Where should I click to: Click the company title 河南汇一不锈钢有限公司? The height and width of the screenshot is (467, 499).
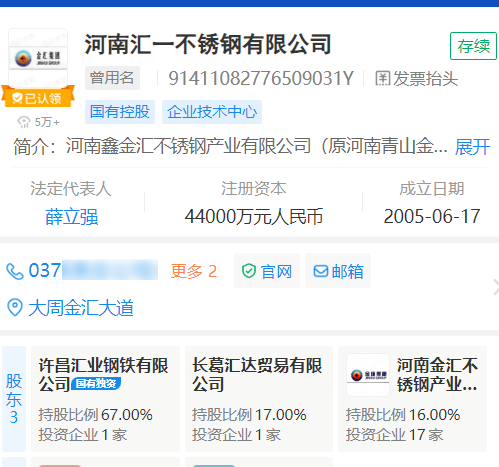(208, 44)
